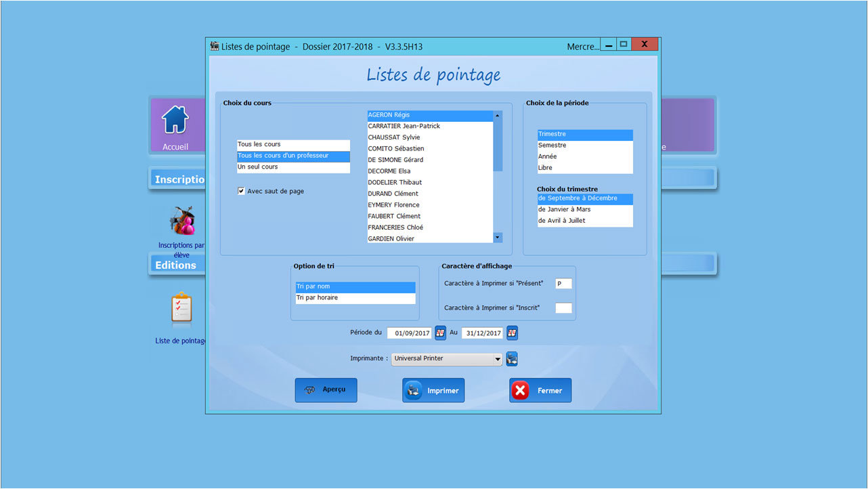Click scroll-down arrow of professor list

point(498,238)
